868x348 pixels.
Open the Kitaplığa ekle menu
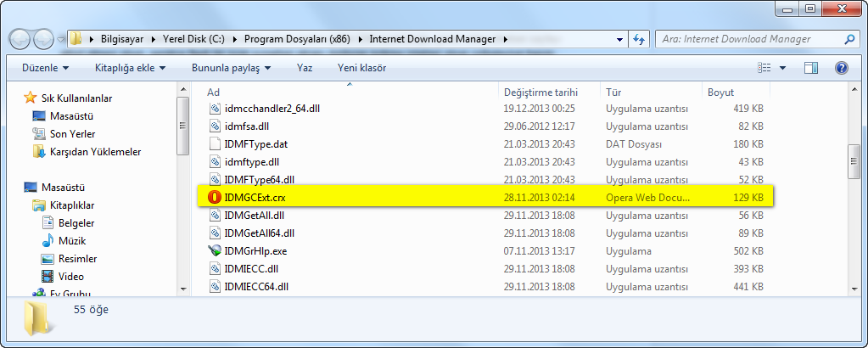pos(130,68)
